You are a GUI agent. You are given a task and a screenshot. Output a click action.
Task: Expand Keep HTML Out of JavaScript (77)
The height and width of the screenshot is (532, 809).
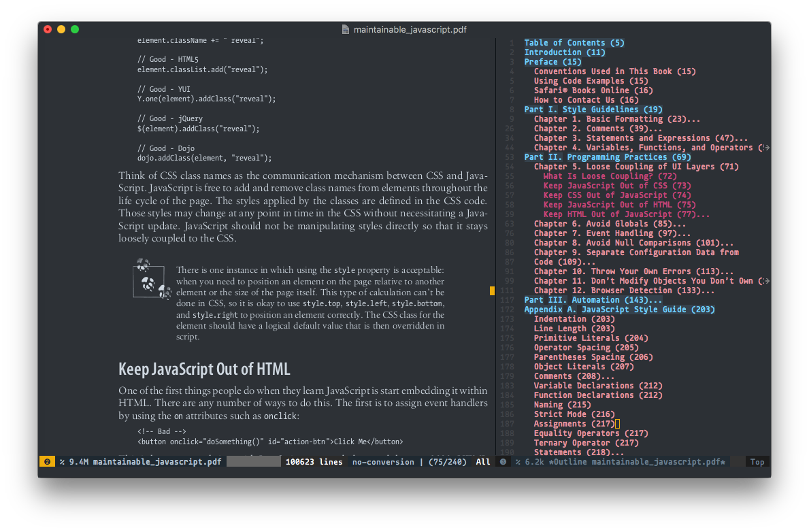click(627, 215)
